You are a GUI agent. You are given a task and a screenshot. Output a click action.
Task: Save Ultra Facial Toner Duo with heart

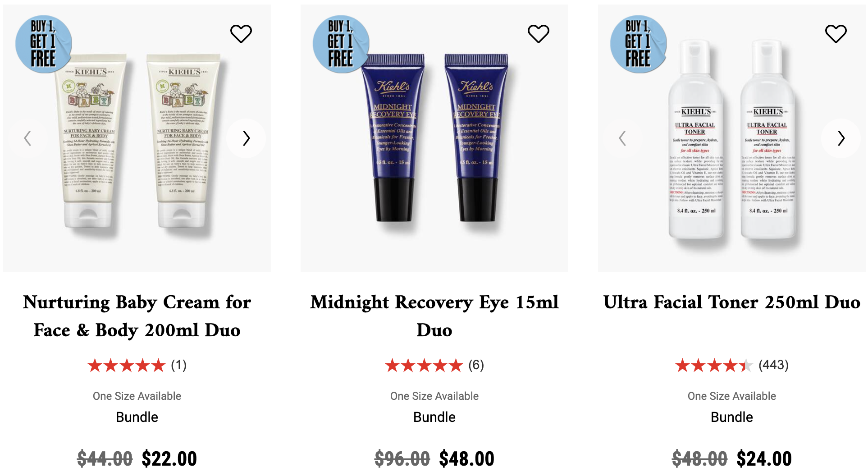[836, 34]
